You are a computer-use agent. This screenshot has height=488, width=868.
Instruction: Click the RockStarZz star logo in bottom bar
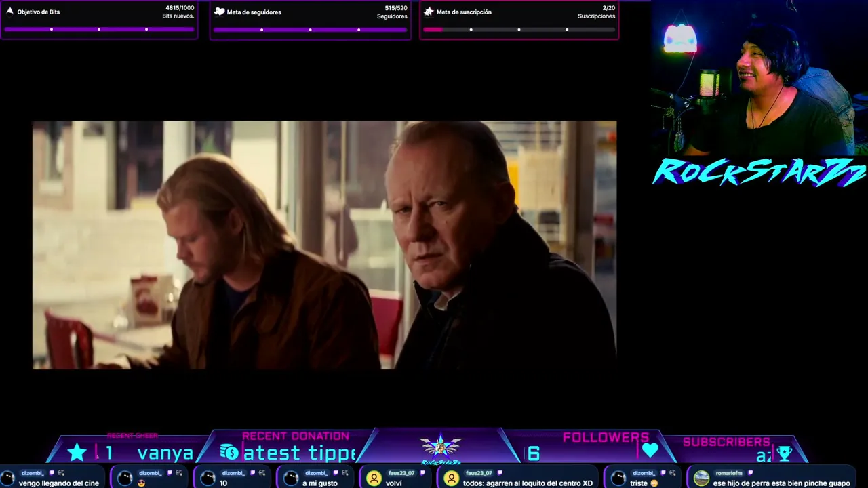(x=441, y=448)
